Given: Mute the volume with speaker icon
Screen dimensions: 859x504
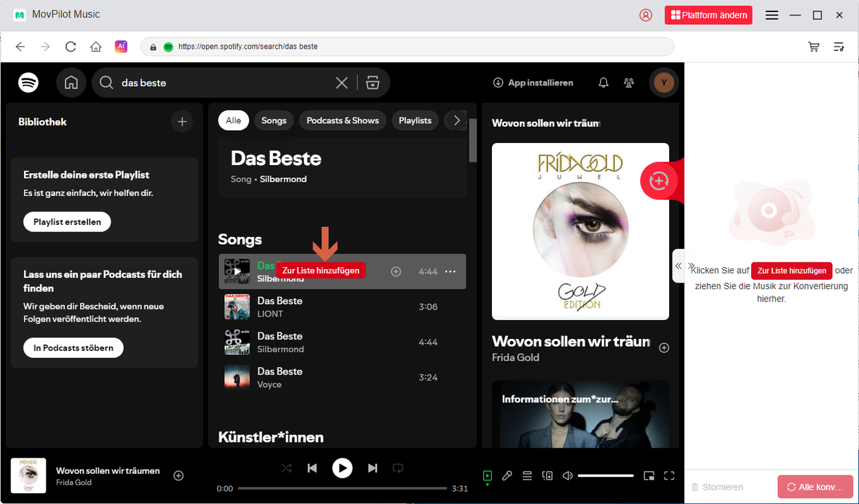Looking at the screenshot, I should (x=568, y=476).
